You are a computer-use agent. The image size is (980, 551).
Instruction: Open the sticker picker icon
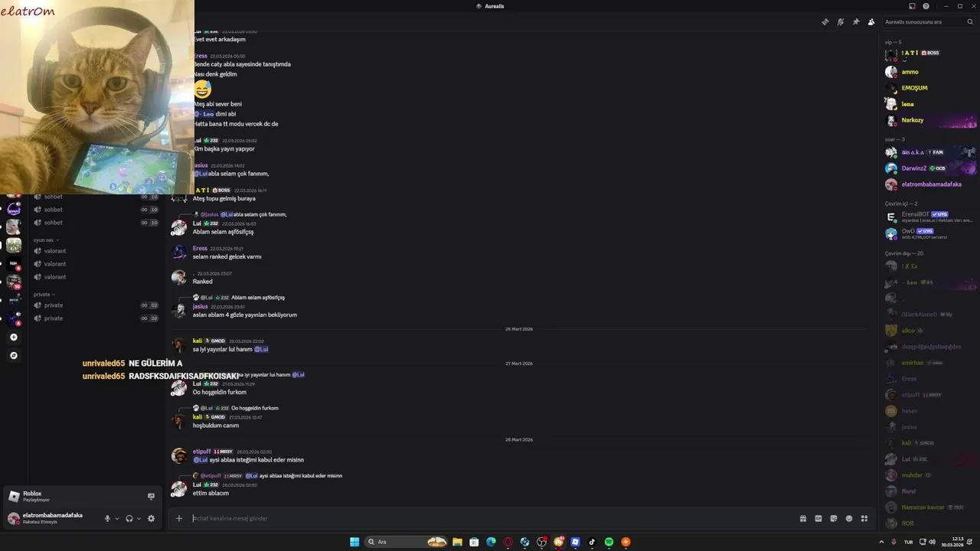pyautogui.click(x=834, y=518)
